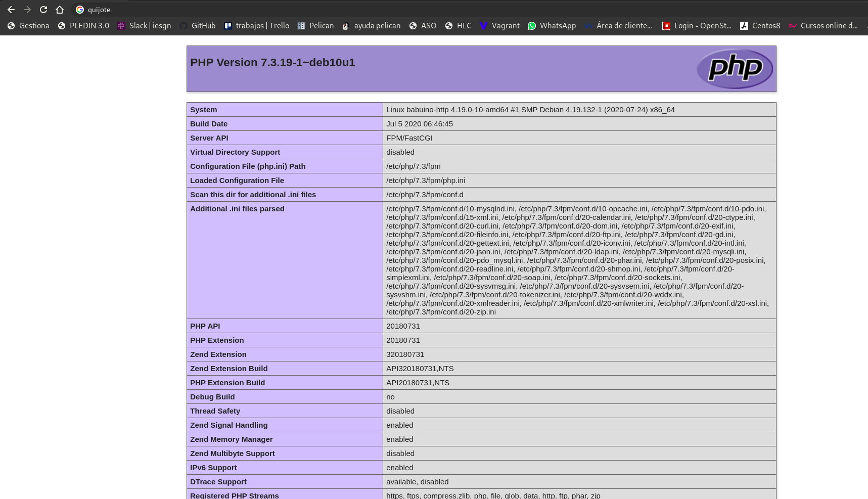The width and height of the screenshot is (868, 499).
Task: Open the Pelican bookmark
Action: (x=315, y=26)
